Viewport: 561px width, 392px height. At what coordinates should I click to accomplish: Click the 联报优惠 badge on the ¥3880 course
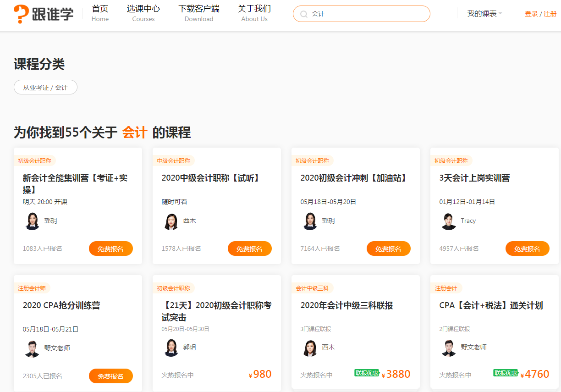[368, 373]
